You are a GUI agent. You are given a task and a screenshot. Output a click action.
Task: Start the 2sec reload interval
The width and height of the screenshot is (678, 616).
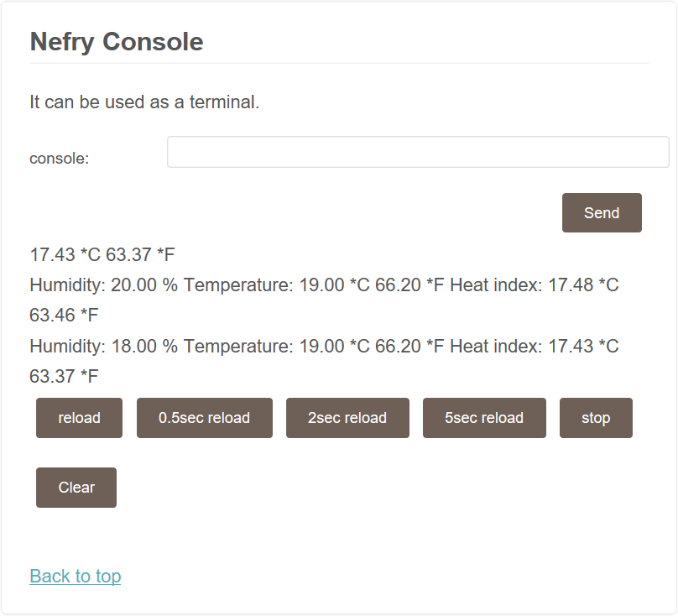(x=347, y=417)
